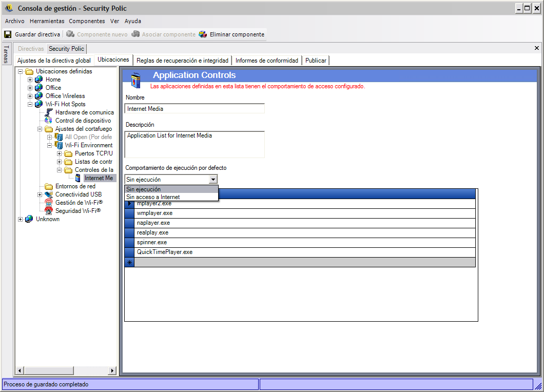
Task: Click the Nombre text field
Action: click(x=195, y=109)
